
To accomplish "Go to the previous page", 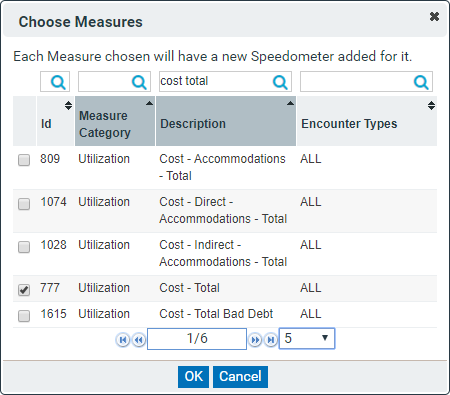I will [139, 340].
